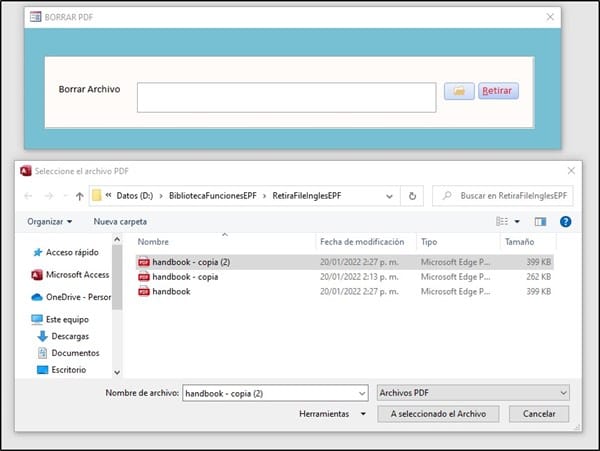Screen dimensions: 600x451
Task: Open the Organizar menu
Action: [x=50, y=221]
